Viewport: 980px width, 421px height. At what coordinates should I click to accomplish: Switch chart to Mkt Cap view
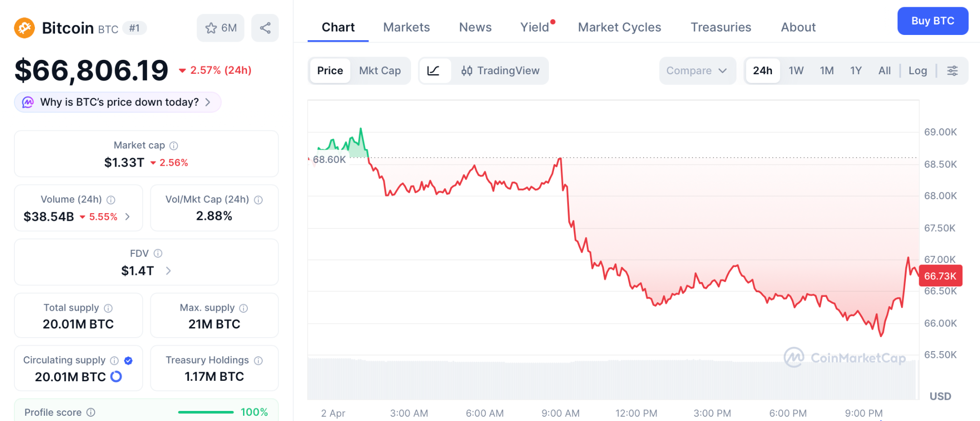coord(380,71)
